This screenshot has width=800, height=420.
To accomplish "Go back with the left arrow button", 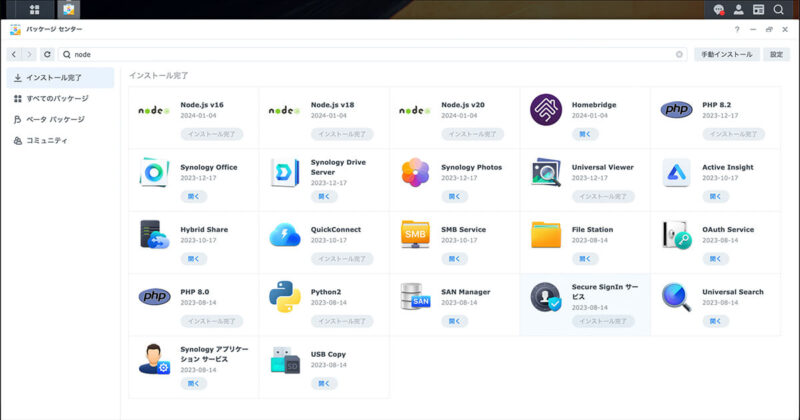I will pos(14,54).
